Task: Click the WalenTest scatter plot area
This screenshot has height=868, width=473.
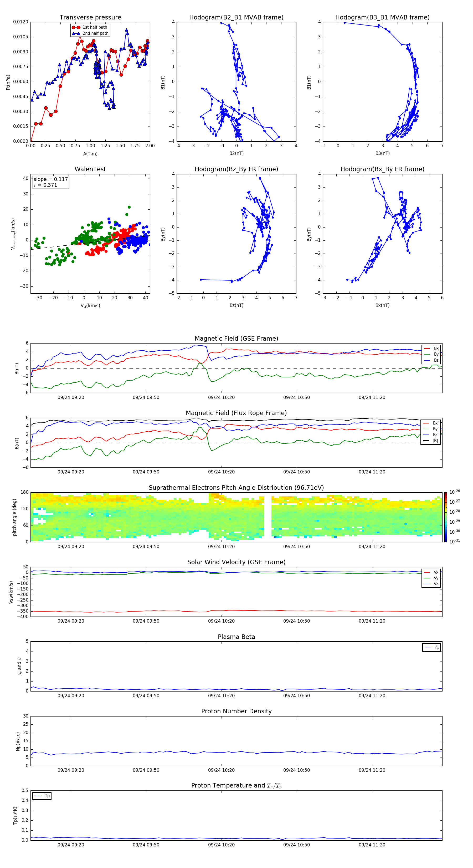Action: click(x=90, y=234)
